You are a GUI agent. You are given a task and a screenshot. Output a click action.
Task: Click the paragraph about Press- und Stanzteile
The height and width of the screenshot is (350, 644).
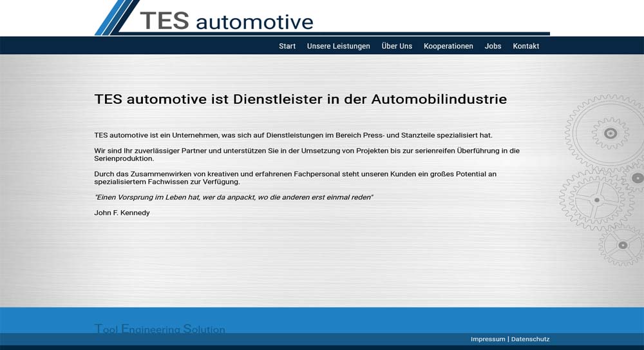pyautogui.click(x=293, y=135)
